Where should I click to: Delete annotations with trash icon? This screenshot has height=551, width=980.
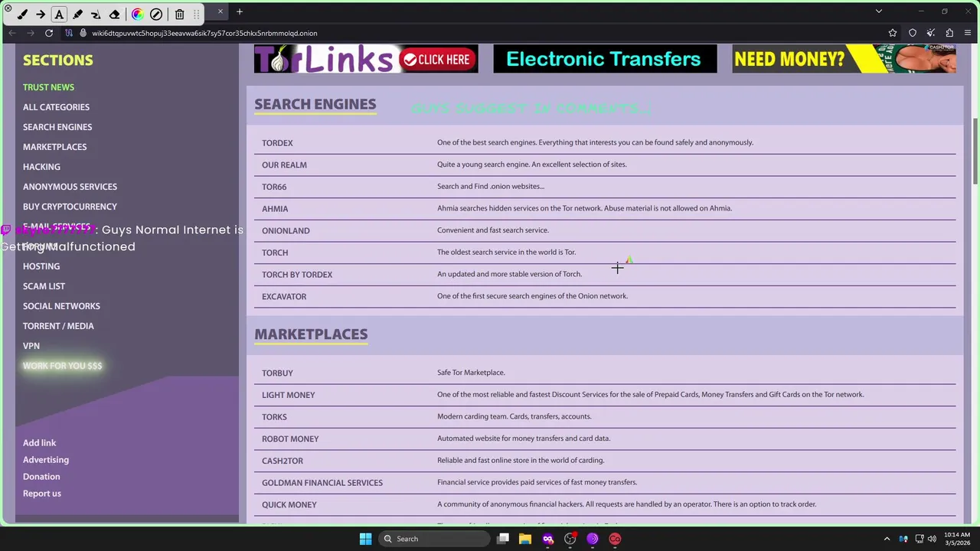179,14
